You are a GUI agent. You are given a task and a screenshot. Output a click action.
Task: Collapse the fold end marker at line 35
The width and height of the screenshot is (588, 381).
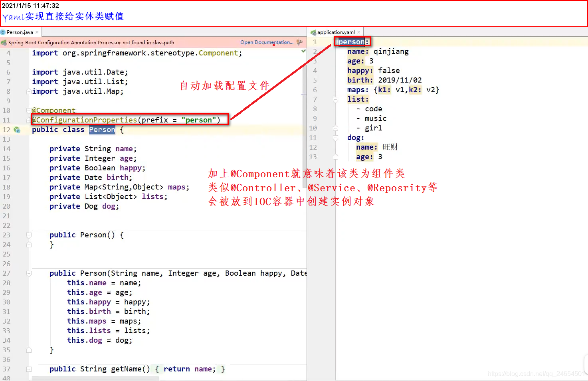click(x=29, y=350)
